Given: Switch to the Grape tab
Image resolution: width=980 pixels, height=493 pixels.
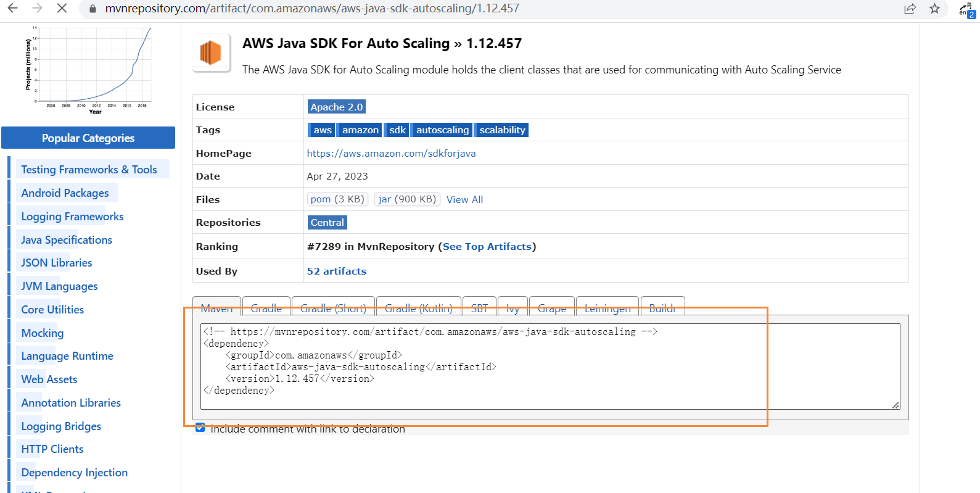Looking at the screenshot, I should click(552, 308).
